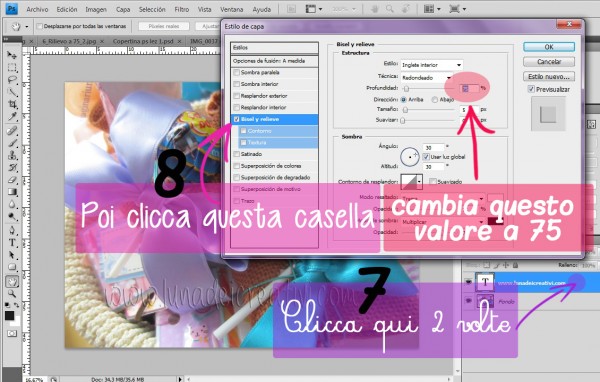Open the Edición menu
Image resolution: width=600 pixels, height=382 pixels.
[67, 9]
